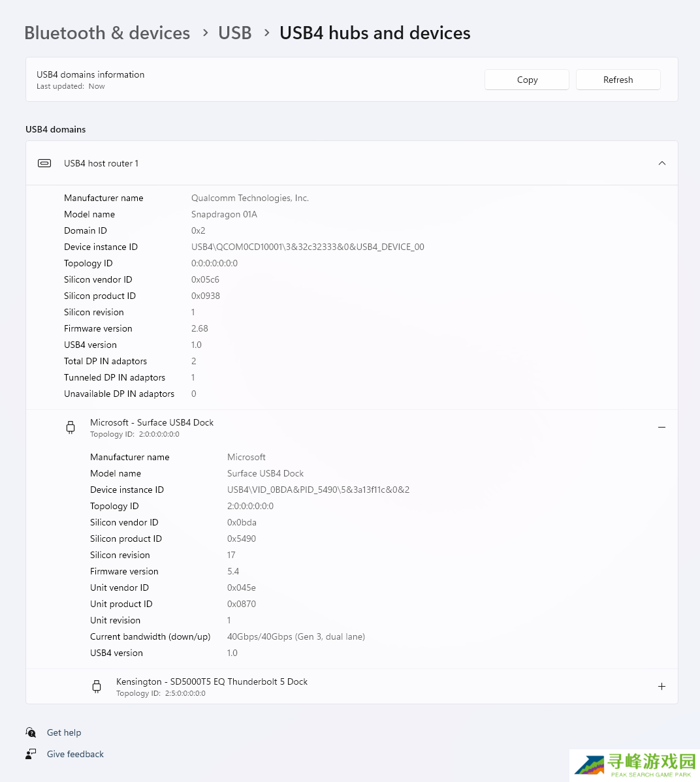Open the Give feedback link
This screenshot has height=782, width=700.
pyautogui.click(x=75, y=754)
